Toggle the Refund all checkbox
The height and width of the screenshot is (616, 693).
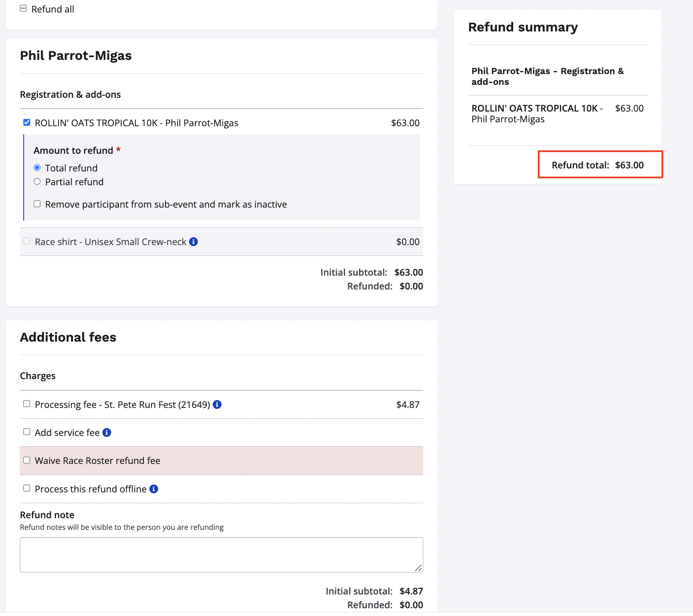tap(24, 9)
